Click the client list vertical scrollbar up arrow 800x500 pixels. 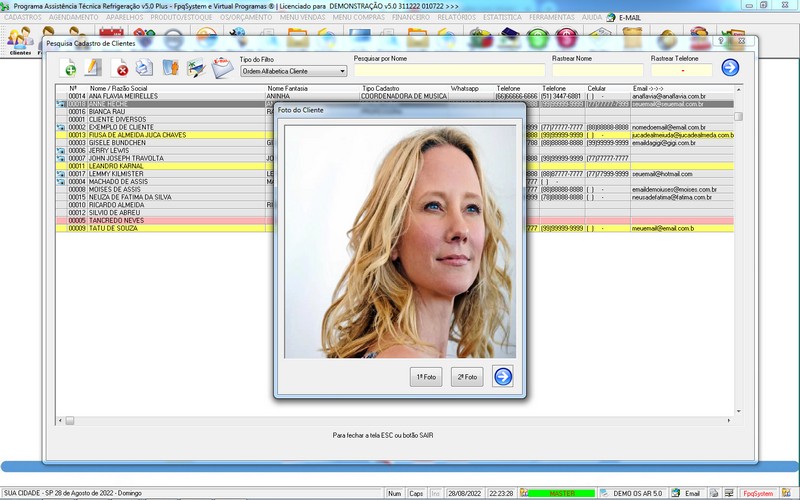pos(738,89)
